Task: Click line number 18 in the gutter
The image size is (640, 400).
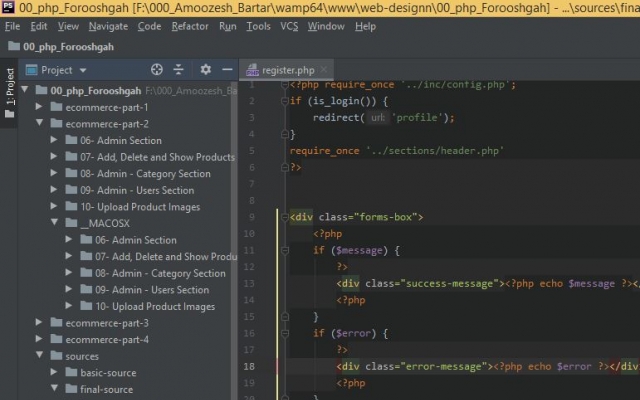Action: click(249, 366)
